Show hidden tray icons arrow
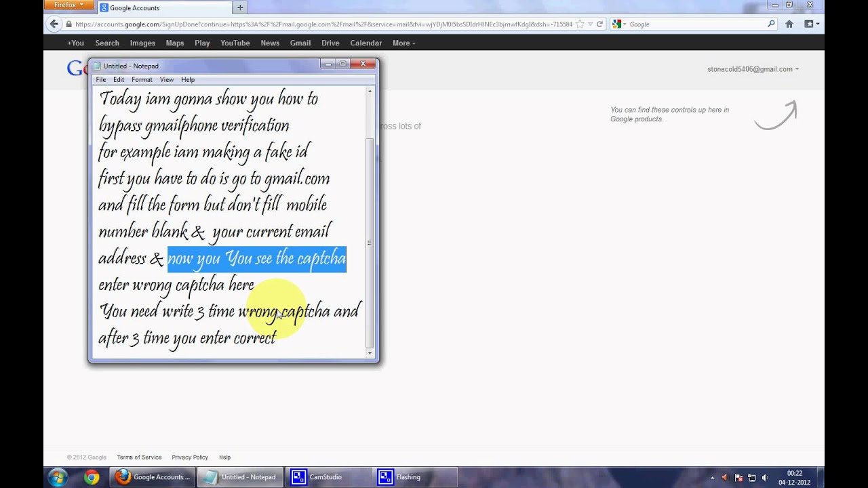The width and height of the screenshot is (868, 488). [712, 478]
